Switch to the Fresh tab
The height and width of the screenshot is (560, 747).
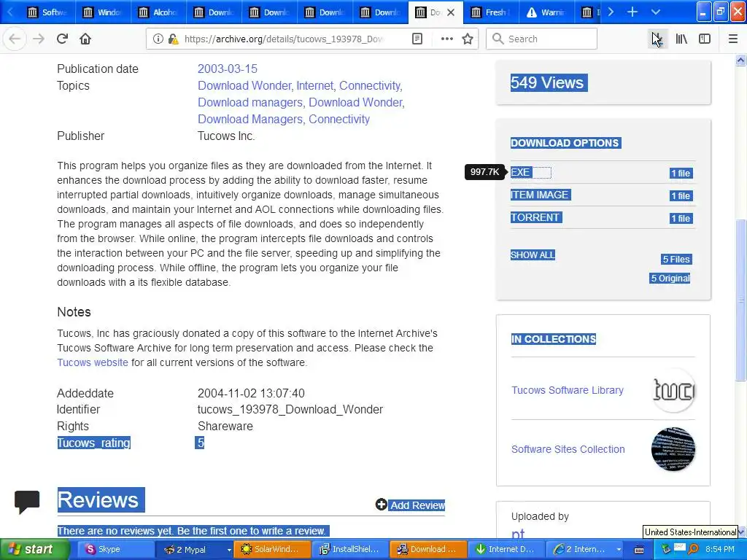[x=491, y=12]
